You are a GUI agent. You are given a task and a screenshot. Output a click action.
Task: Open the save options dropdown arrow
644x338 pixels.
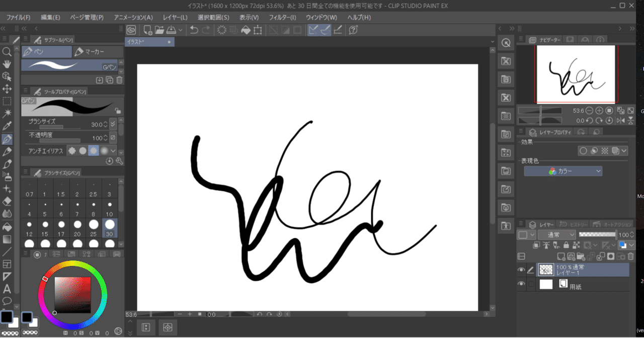180,30
